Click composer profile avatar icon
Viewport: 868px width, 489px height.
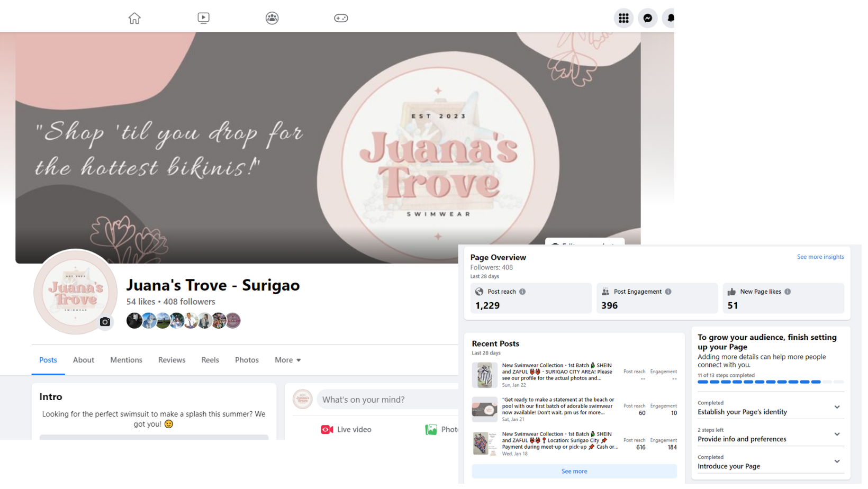pos(303,399)
